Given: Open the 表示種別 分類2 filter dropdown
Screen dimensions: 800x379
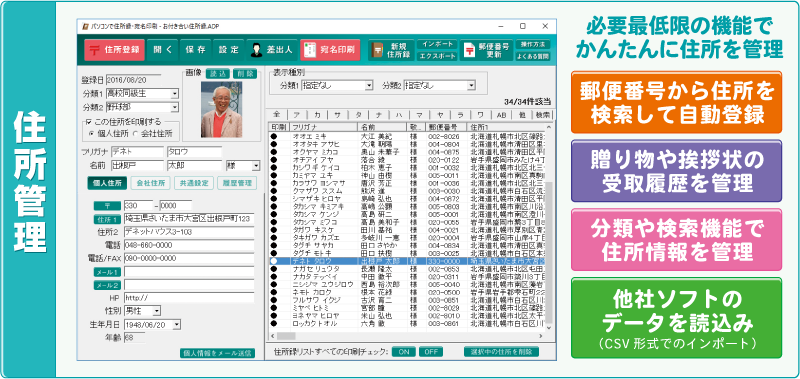Looking at the screenshot, I should pyautogui.click(x=471, y=86).
